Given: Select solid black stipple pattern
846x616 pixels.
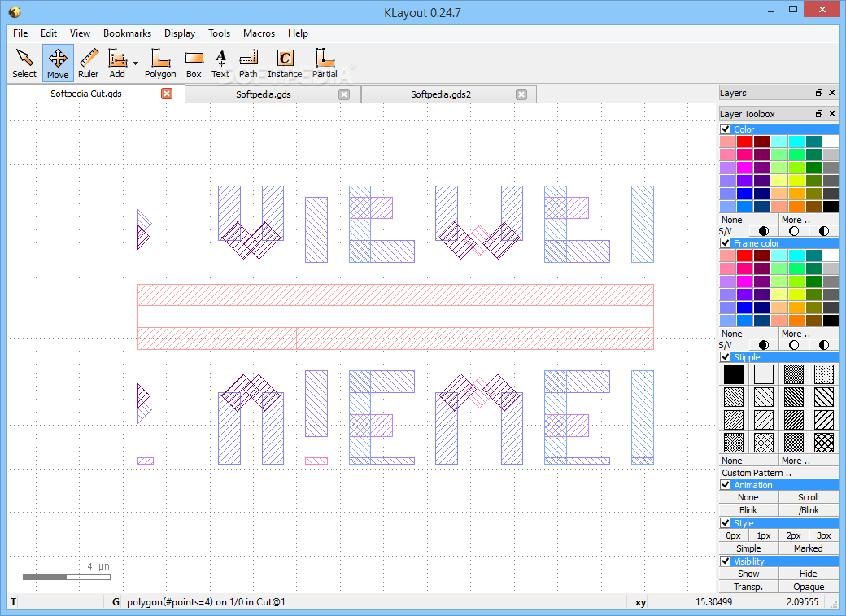Looking at the screenshot, I should (x=733, y=374).
